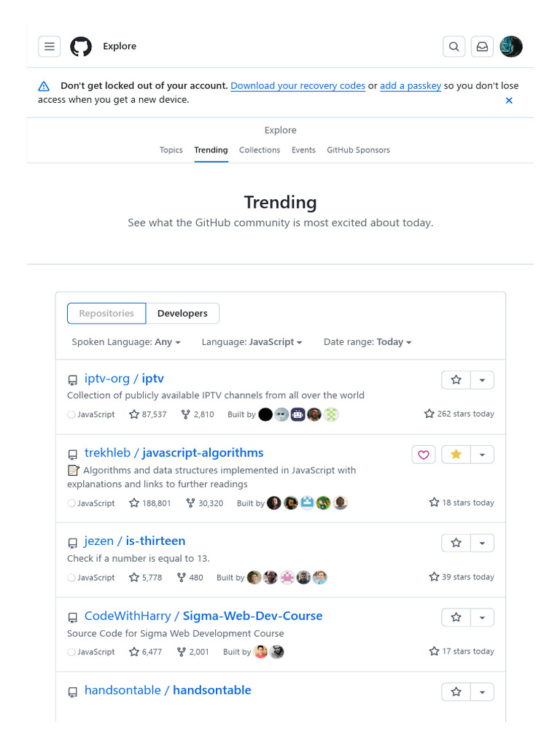Open the user profile avatar
Screen dimensions: 560x747
[x=511, y=47]
